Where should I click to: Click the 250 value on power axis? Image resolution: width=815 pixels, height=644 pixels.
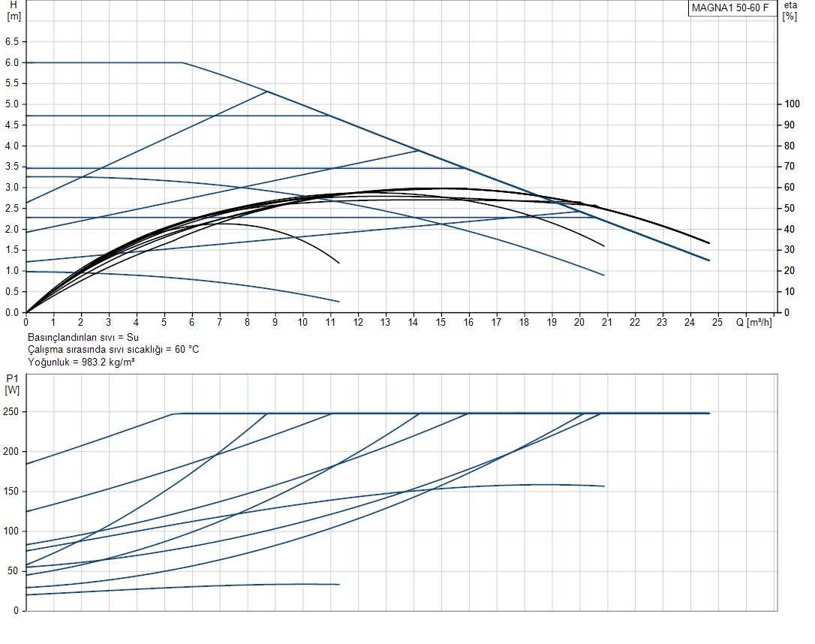point(11,411)
